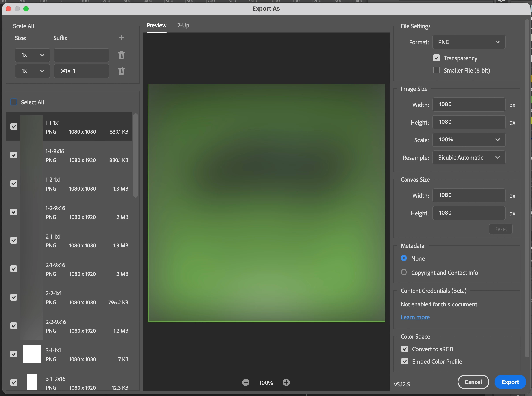Open the Learn more link

tap(415, 317)
